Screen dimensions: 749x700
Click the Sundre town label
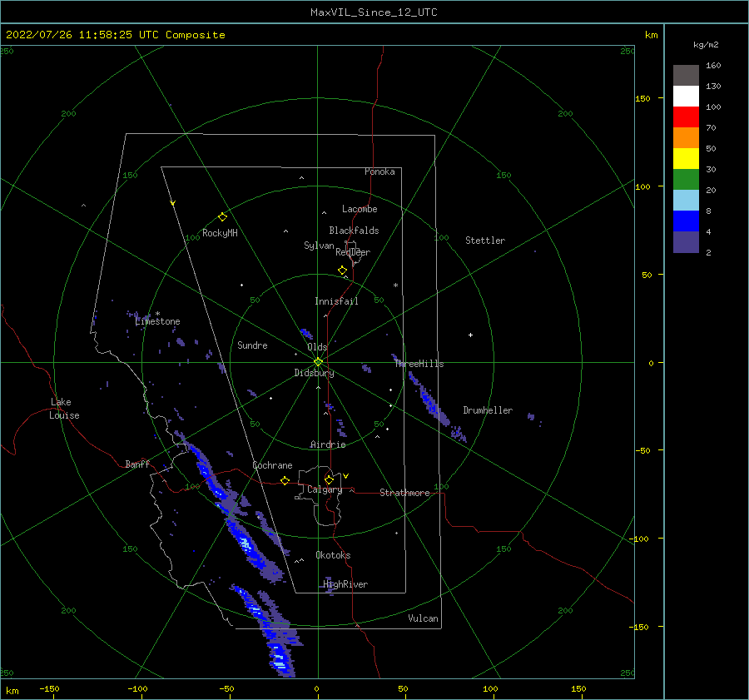252,345
